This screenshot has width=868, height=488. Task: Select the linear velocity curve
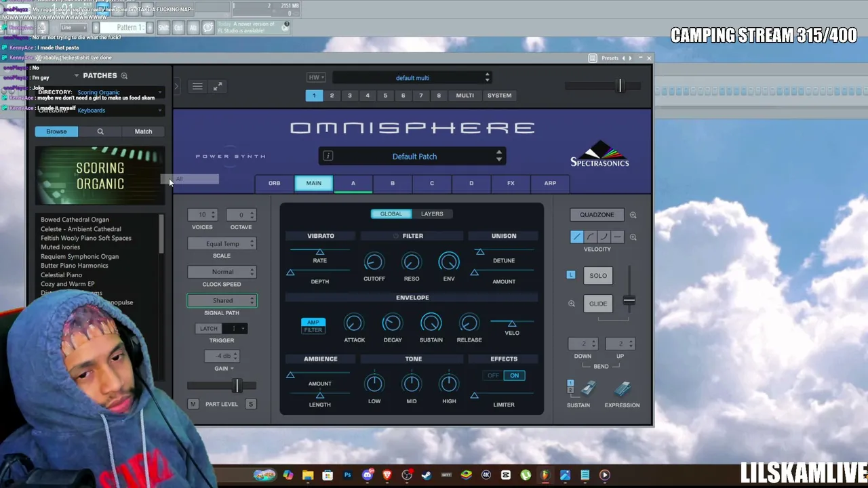(x=576, y=237)
